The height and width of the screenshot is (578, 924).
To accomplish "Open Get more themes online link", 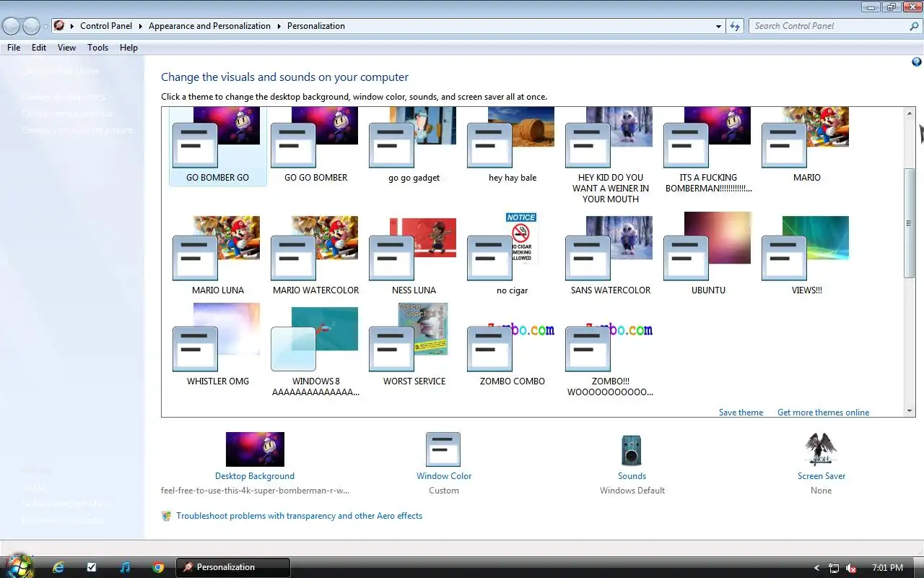I will click(x=823, y=413).
